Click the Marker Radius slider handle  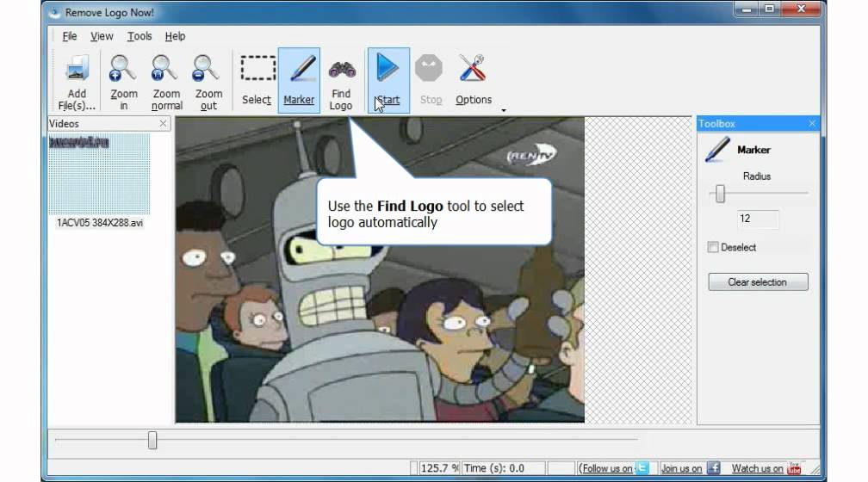tap(720, 194)
